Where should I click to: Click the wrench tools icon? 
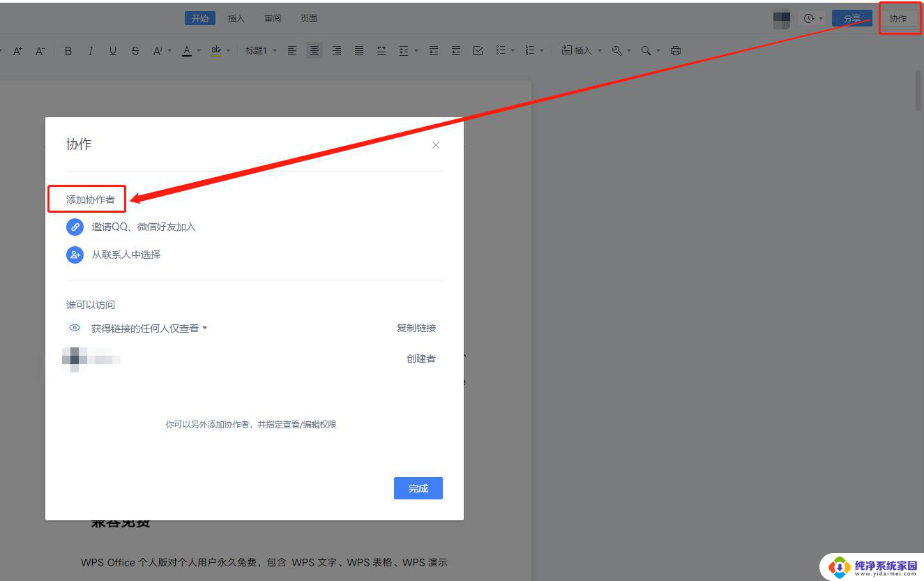(616, 51)
